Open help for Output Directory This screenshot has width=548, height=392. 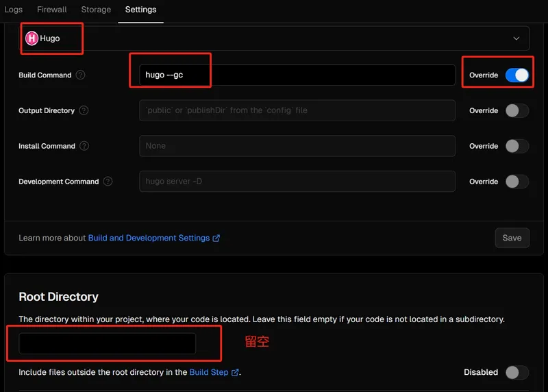(x=84, y=110)
